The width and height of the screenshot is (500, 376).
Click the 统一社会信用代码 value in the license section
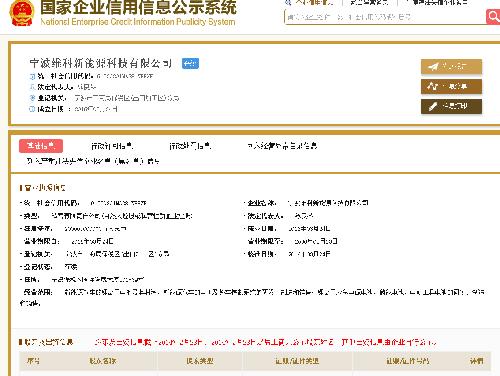tap(118, 203)
